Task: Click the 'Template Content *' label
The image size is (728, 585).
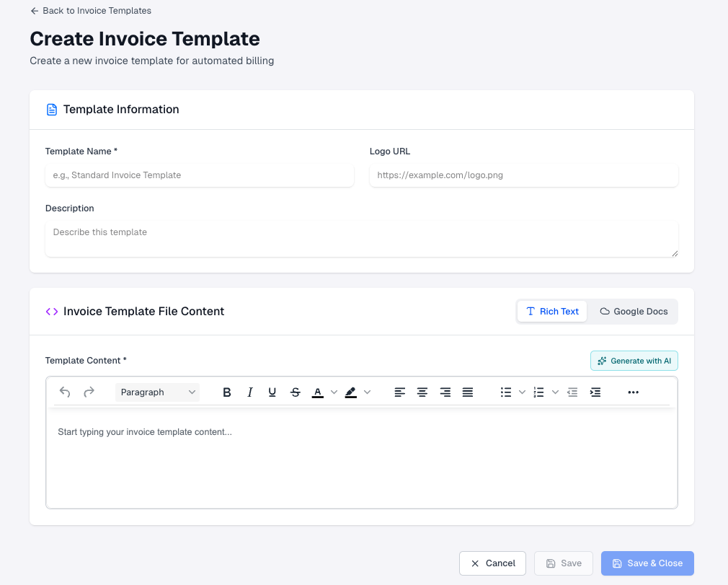Action: [x=86, y=361]
